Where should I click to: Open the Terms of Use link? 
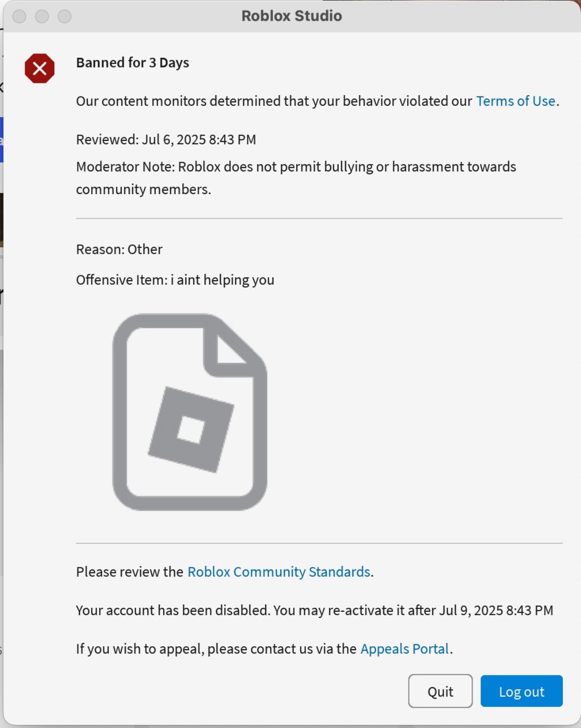pyautogui.click(x=515, y=101)
